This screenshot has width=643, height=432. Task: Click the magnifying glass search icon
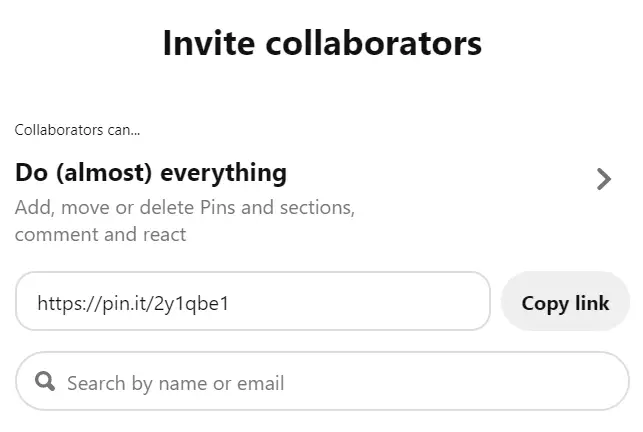click(x=45, y=382)
